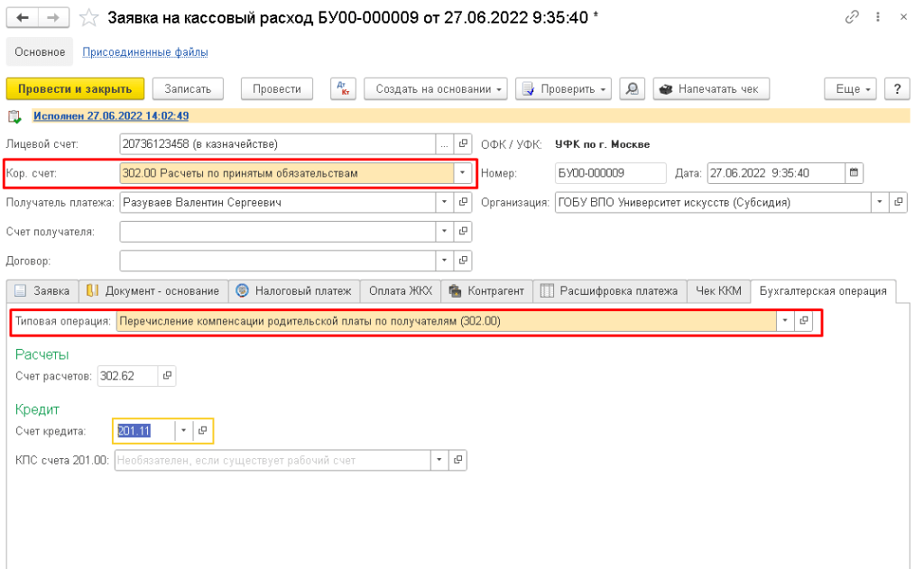
Task: Click the Провести button
Action: pos(277,89)
